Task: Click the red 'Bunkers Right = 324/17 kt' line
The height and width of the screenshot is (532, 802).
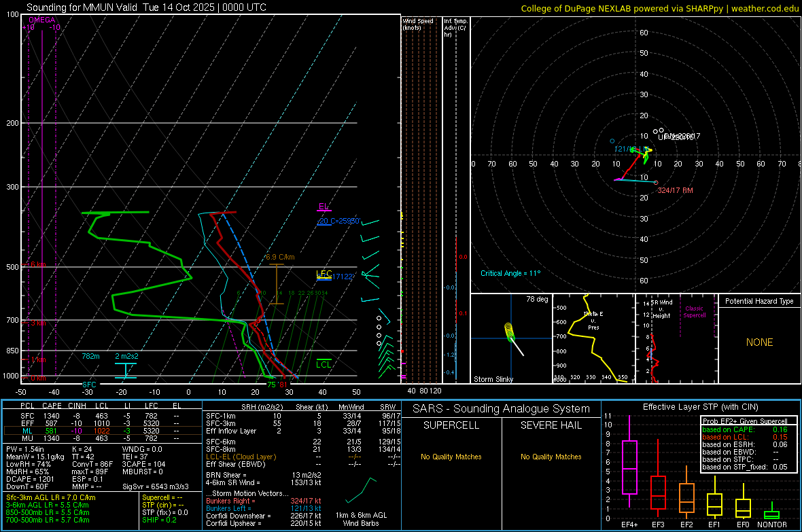Action: [264, 501]
